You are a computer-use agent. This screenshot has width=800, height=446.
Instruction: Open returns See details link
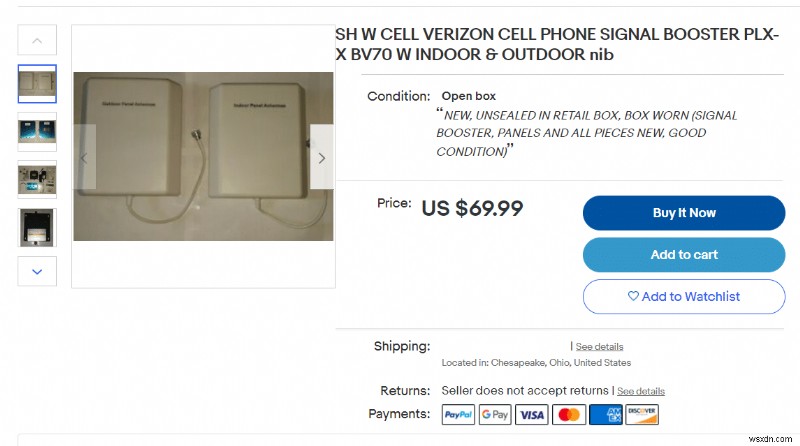tap(640, 391)
